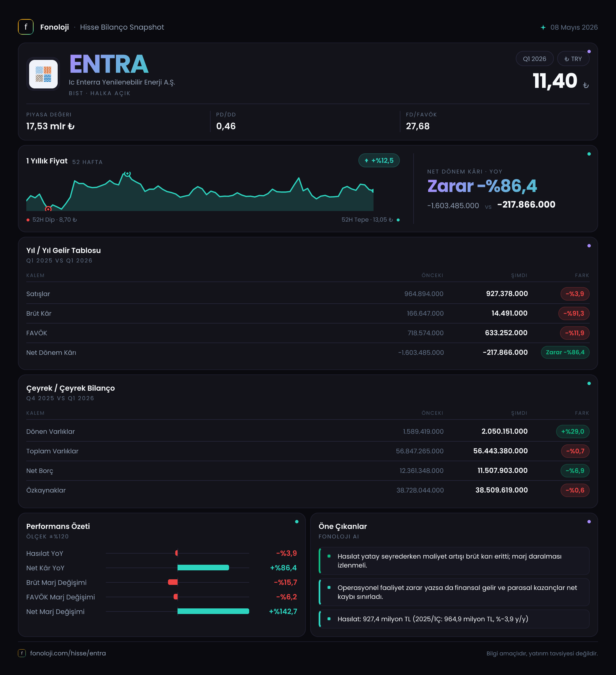
Task: Click the Fonoloji logo icon in header
Action: click(26, 27)
